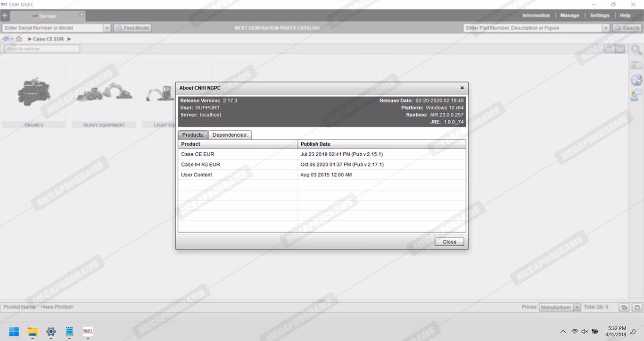Click the globe info icon in the right sidebar

[636, 80]
